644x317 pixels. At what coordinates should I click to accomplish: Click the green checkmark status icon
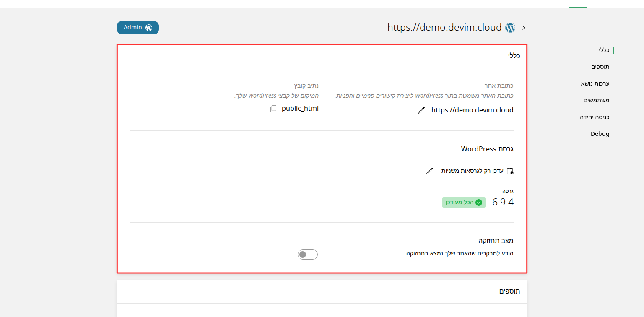[479, 203]
